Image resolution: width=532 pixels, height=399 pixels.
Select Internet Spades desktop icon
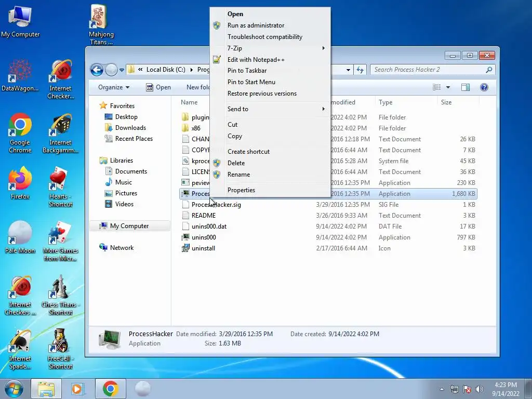[20, 349]
